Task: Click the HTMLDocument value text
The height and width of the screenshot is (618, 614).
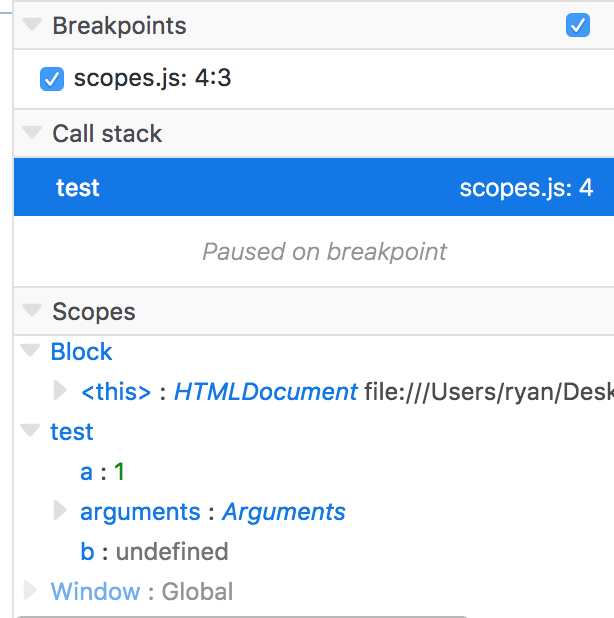Action: 266,392
